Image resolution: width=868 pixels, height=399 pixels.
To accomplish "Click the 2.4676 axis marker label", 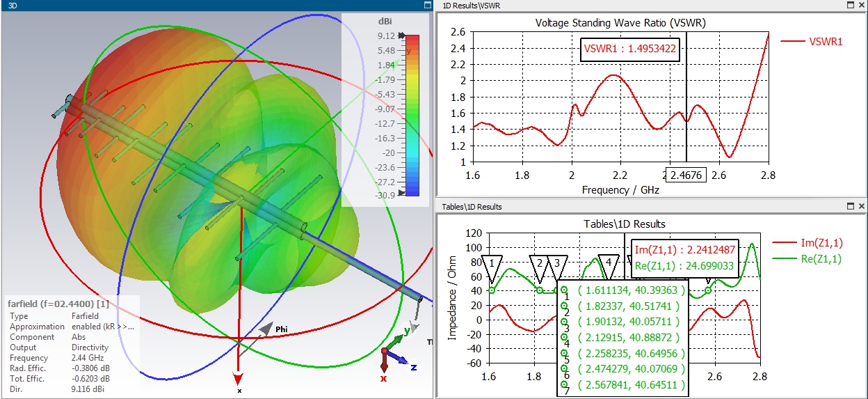I will click(x=686, y=175).
